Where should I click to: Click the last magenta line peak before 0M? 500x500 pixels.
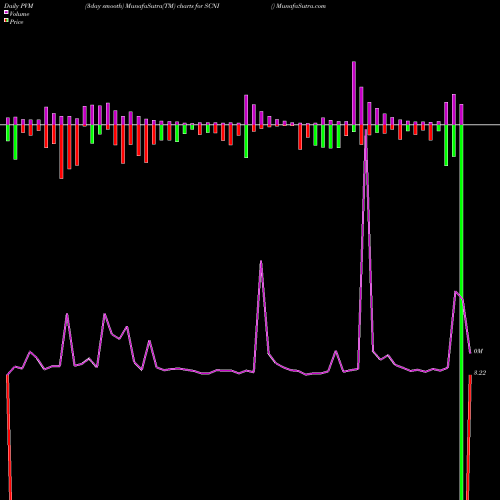[456, 292]
